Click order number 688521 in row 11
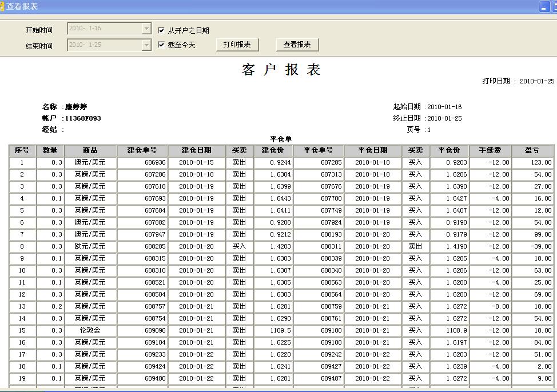The width and height of the screenshot is (557, 392). tap(155, 282)
